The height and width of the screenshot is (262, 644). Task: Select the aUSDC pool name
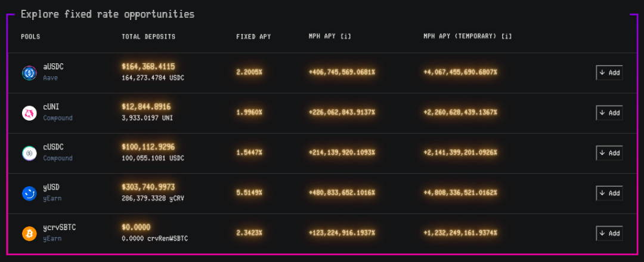click(54, 67)
